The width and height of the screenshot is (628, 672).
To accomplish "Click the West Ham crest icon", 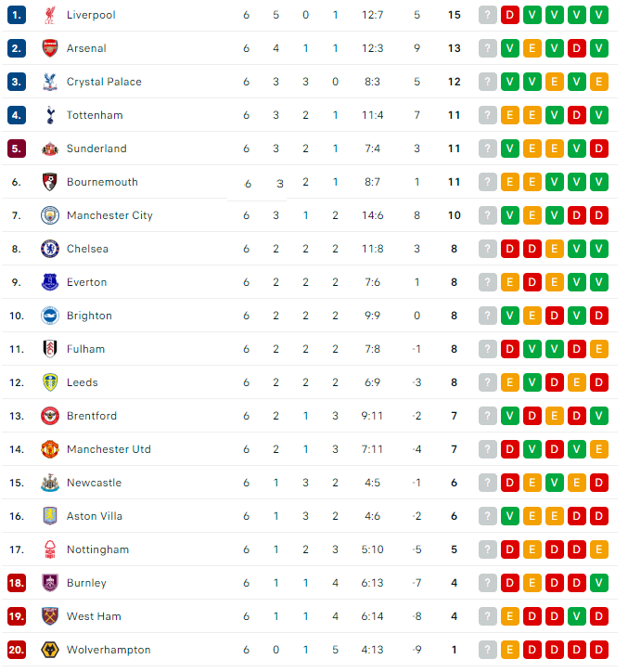I will click(x=50, y=616).
